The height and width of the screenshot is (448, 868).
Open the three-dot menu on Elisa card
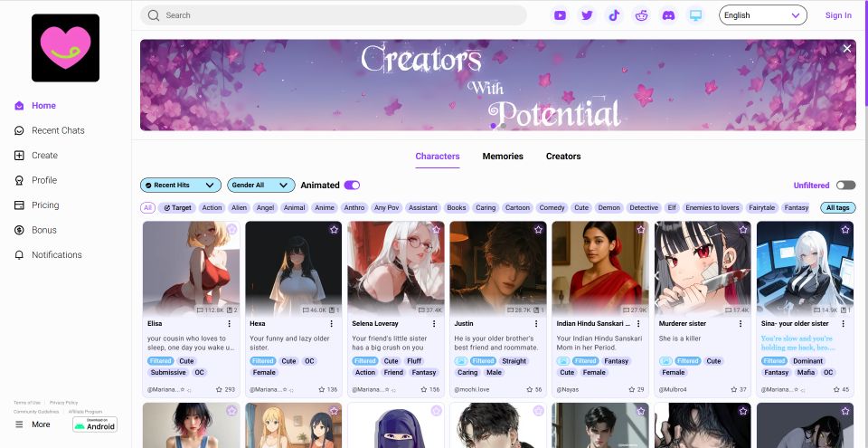pyautogui.click(x=229, y=324)
